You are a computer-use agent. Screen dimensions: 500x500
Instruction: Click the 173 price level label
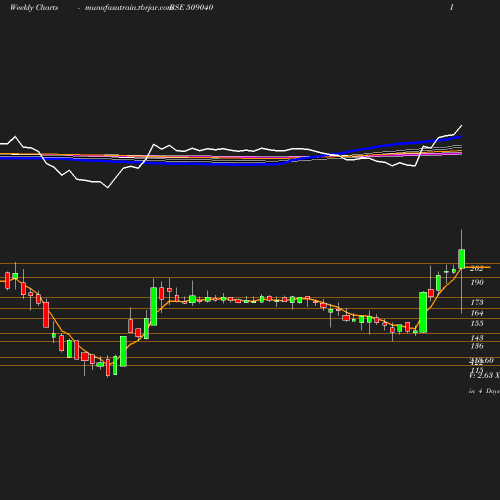(477, 302)
